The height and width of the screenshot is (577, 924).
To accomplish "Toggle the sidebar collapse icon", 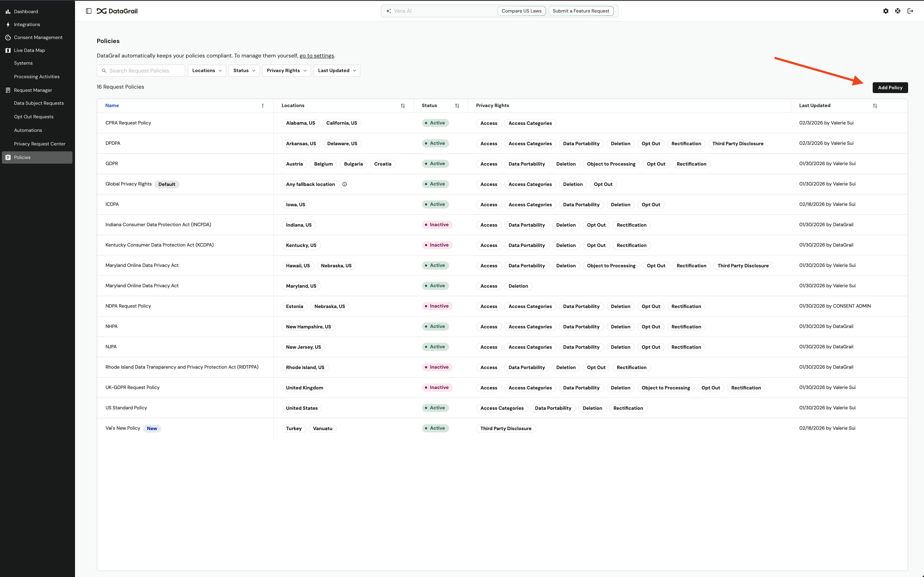I will [x=89, y=11].
